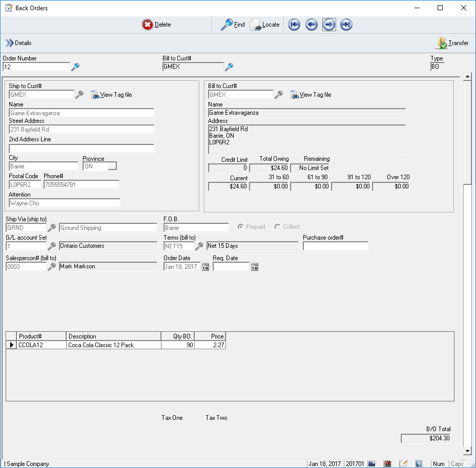Click the Locate toolbar icon
Image resolution: width=476 pixels, height=468 pixels.
(264, 25)
